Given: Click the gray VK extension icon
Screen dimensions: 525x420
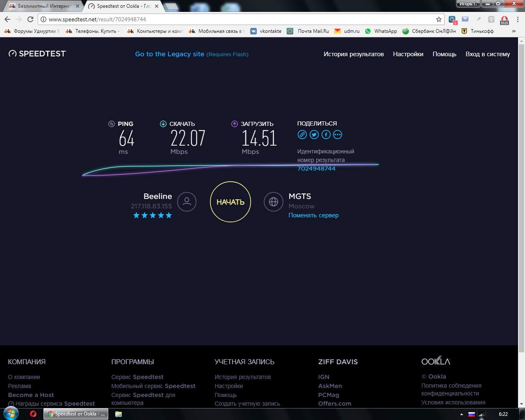Looking at the screenshot, I should pyautogui.click(x=491, y=19).
